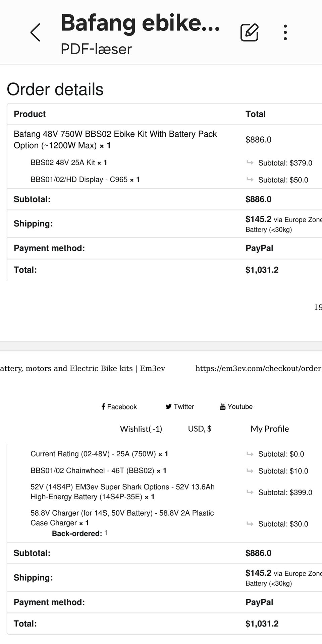Click the Twitter bird icon
The image size is (322, 644).
(x=168, y=406)
